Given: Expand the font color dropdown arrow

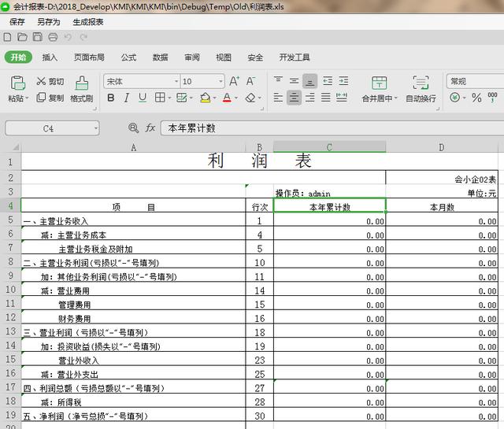Looking at the screenshot, I should point(236,98).
